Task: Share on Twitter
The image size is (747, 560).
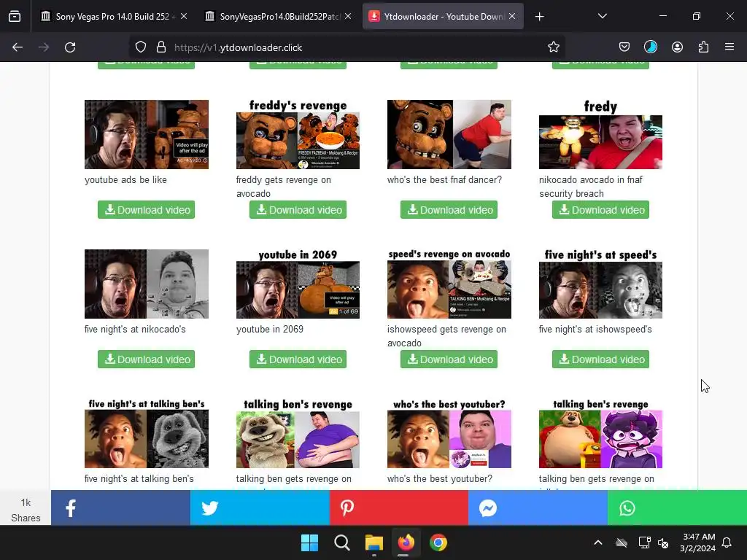Action: tap(260, 507)
